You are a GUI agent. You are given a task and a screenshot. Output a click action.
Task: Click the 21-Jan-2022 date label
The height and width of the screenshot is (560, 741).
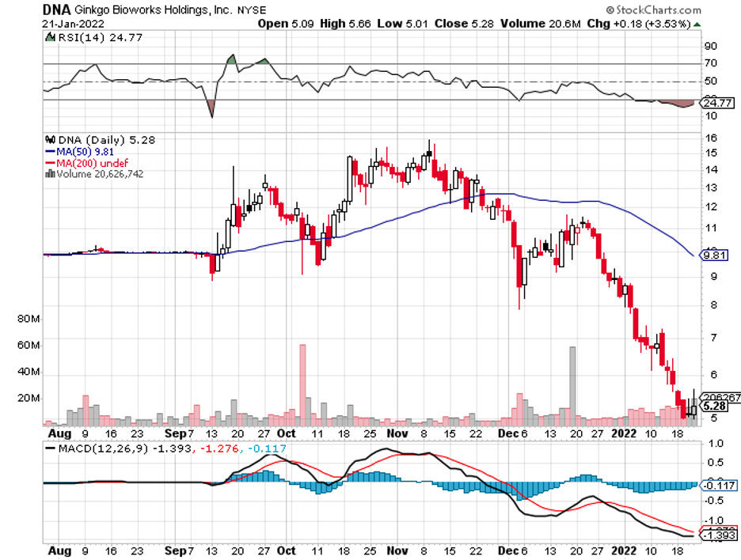[74, 24]
